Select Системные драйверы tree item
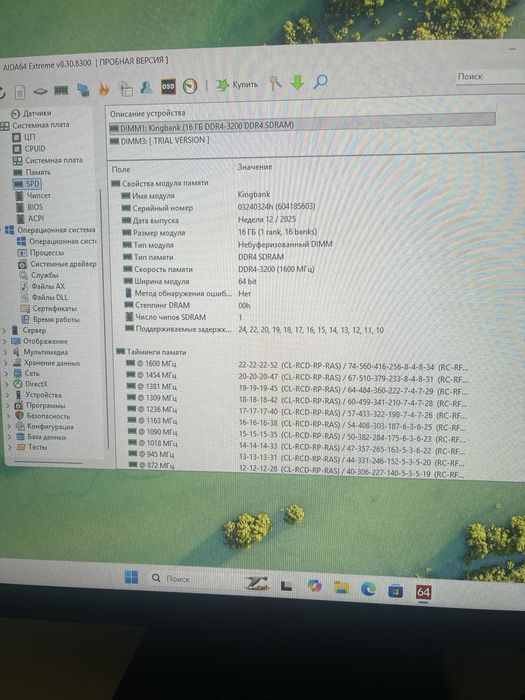This screenshot has width=525, height=700. coord(57,264)
